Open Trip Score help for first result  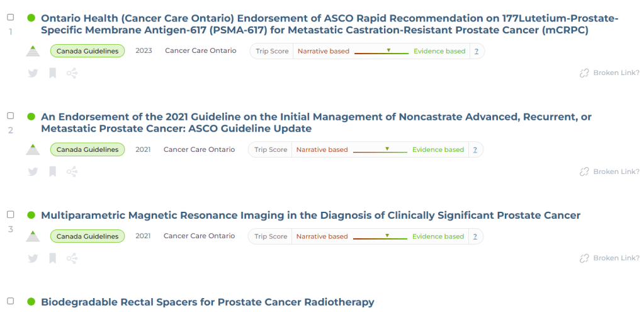click(477, 52)
